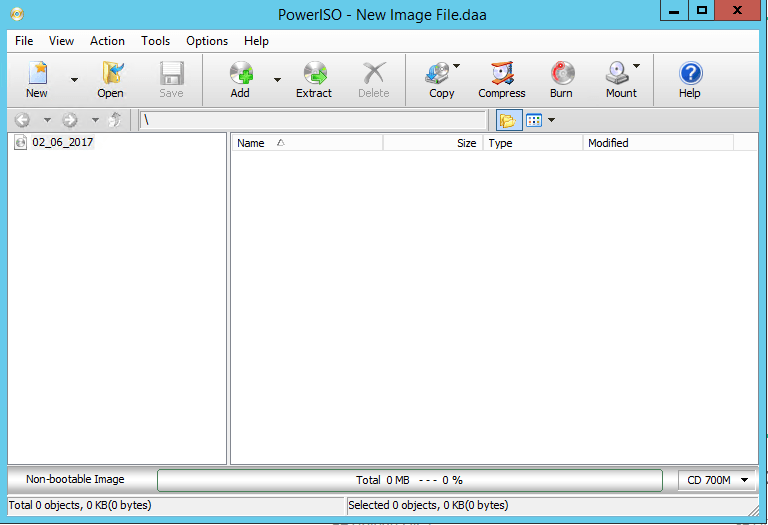The width and height of the screenshot is (768, 525).
Task: Close the PowerISO window
Action: [x=737, y=10]
